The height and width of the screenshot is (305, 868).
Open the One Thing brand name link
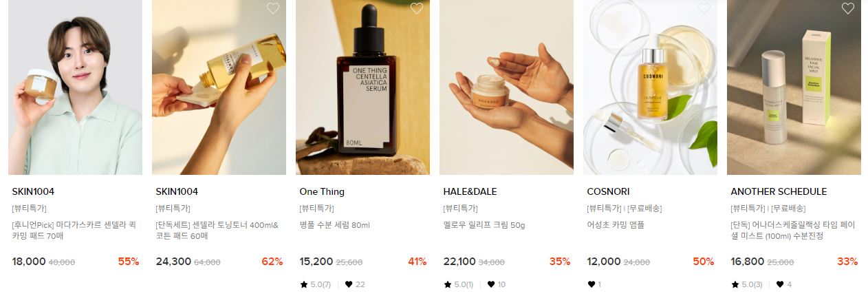click(x=322, y=191)
